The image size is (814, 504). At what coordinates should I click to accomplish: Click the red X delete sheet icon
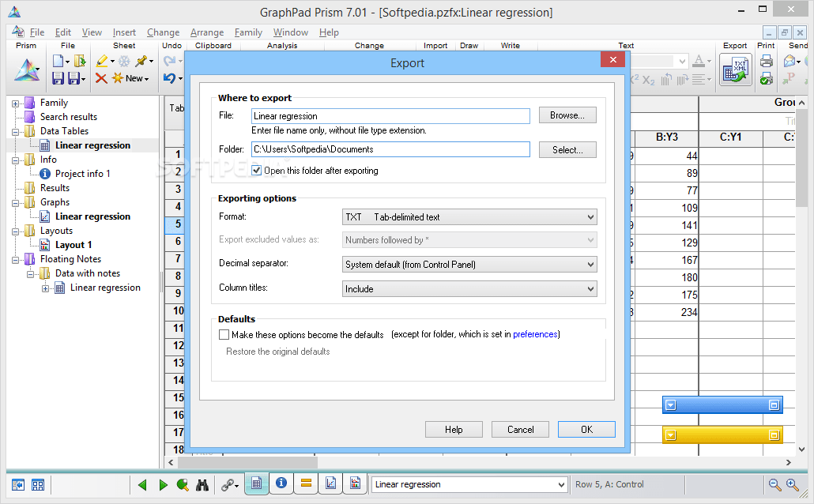point(100,78)
